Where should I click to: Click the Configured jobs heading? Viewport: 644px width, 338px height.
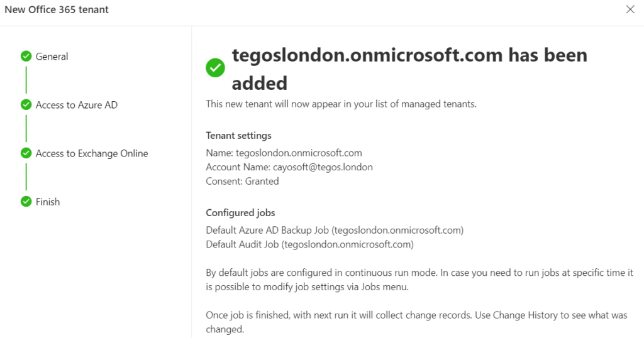240,212
